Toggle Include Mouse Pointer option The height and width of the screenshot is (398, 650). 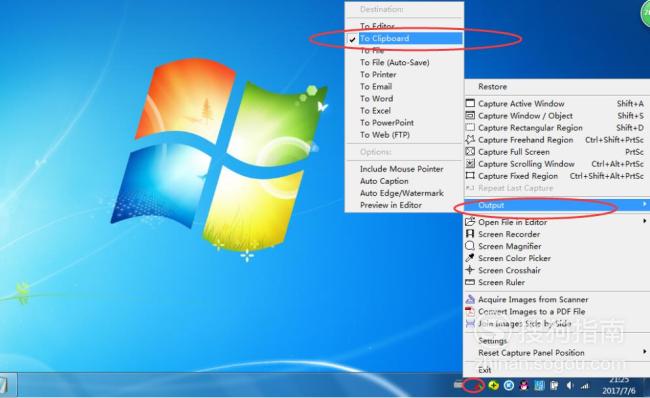click(x=404, y=169)
